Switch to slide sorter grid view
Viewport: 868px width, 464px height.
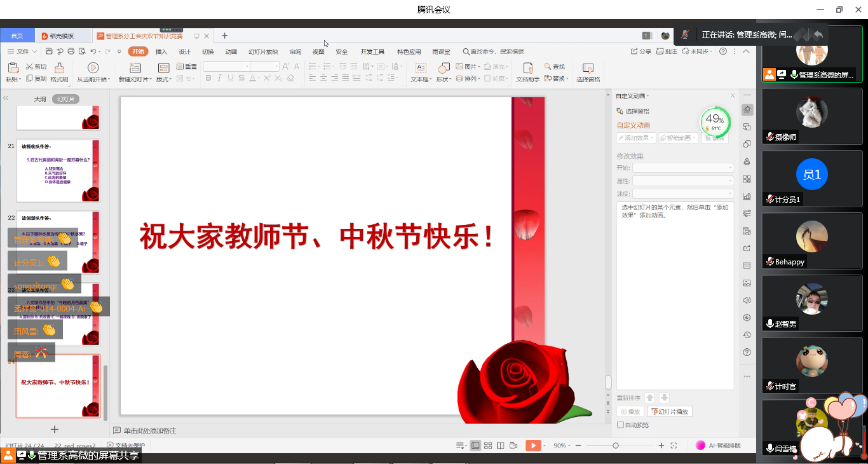click(488, 446)
